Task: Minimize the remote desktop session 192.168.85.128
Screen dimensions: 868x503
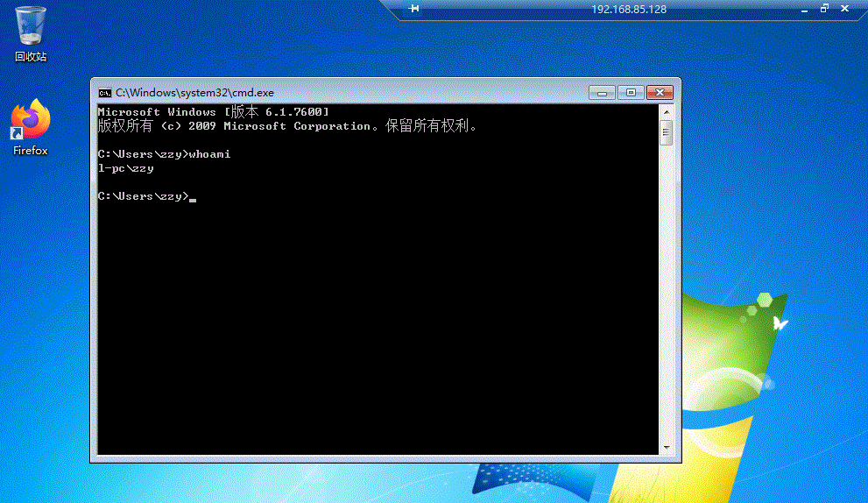Action: click(x=804, y=10)
